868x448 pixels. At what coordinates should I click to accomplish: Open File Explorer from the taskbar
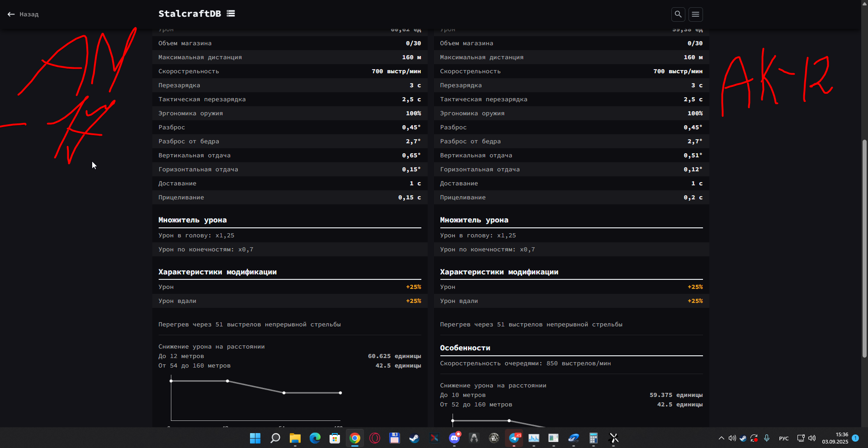[295, 438]
